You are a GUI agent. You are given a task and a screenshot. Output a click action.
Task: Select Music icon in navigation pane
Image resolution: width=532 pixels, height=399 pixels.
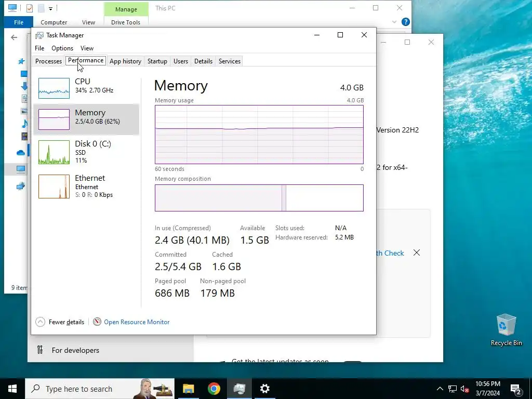pos(24,124)
